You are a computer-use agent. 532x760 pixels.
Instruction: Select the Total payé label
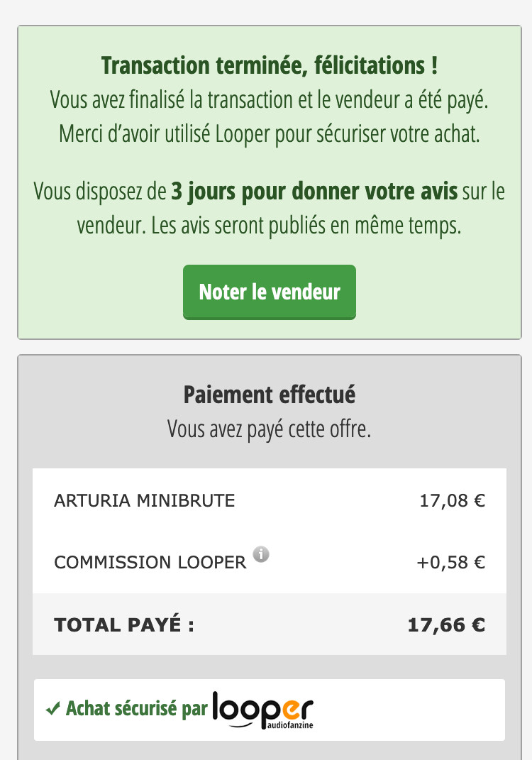(124, 625)
